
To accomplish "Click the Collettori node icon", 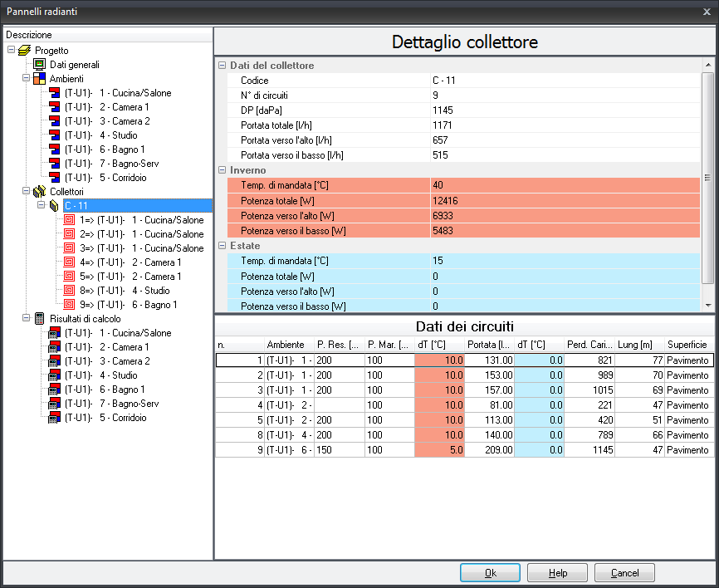I will 39,192.
